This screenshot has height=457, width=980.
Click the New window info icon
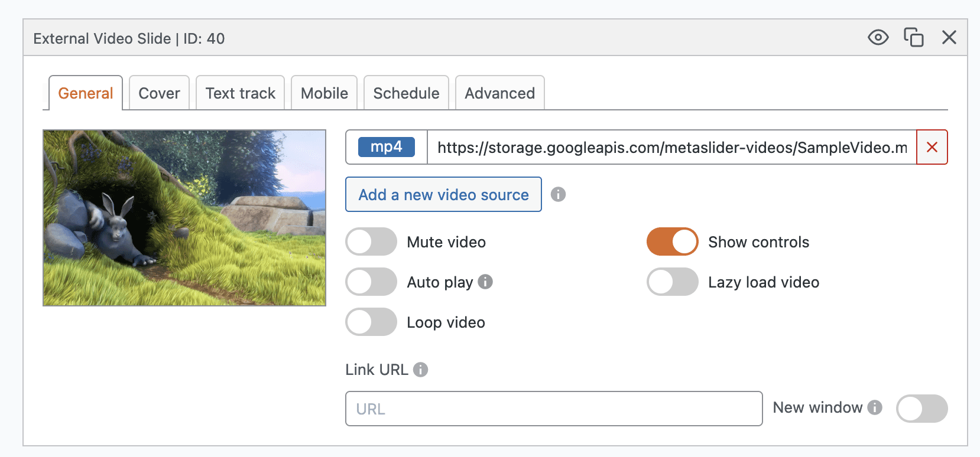click(x=875, y=407)
